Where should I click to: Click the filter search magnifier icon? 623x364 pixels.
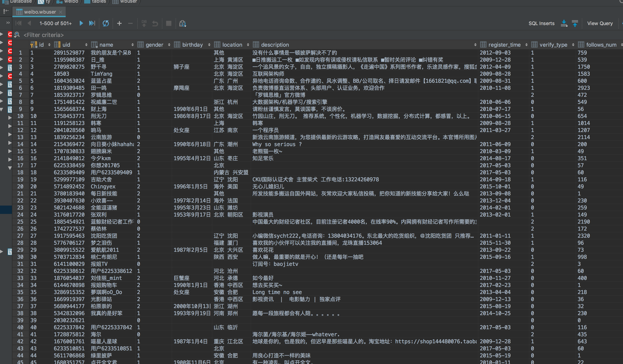tap(17, 35)
